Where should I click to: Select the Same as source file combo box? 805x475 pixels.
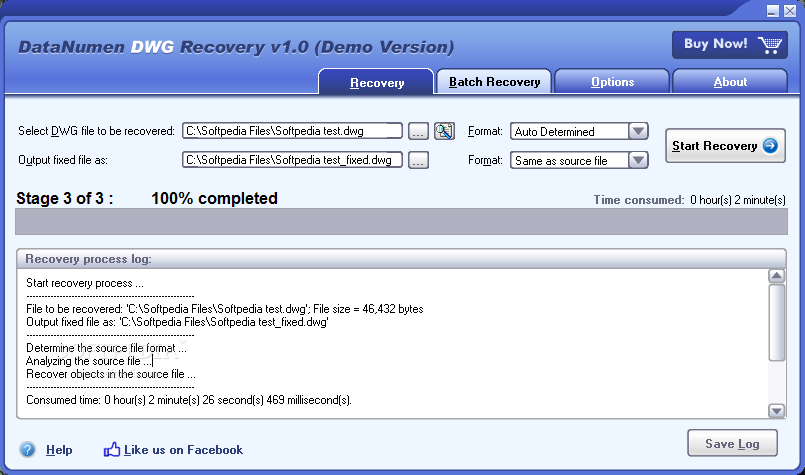click(579, 160)
